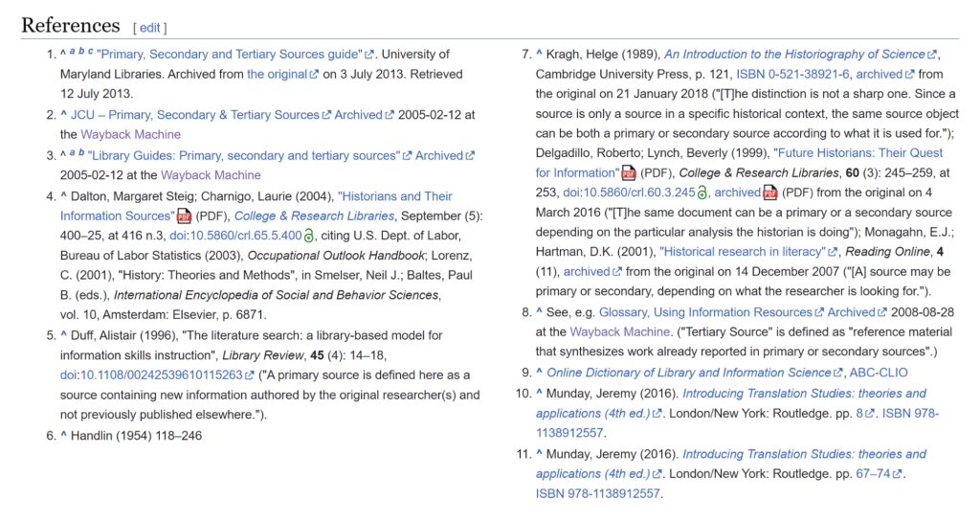Click the edit link beside References heading
Viewport: 980px width, 522px height.
149,28
